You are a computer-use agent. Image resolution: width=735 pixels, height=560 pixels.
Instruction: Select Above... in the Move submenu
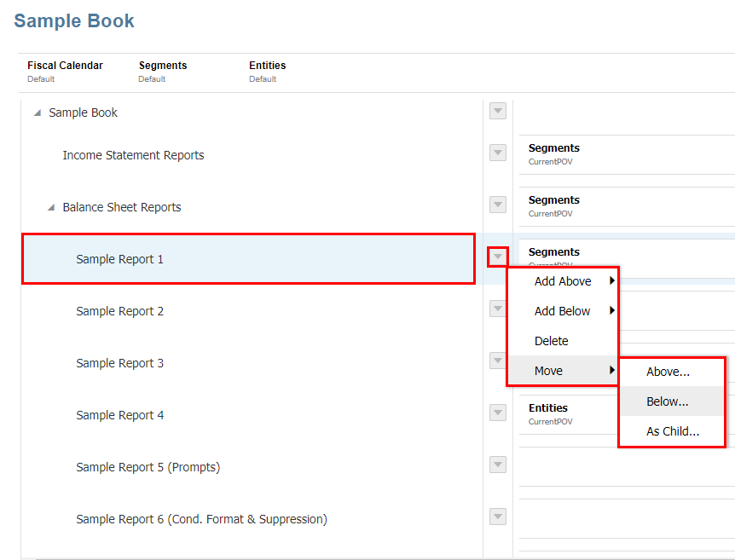point(668,372)
